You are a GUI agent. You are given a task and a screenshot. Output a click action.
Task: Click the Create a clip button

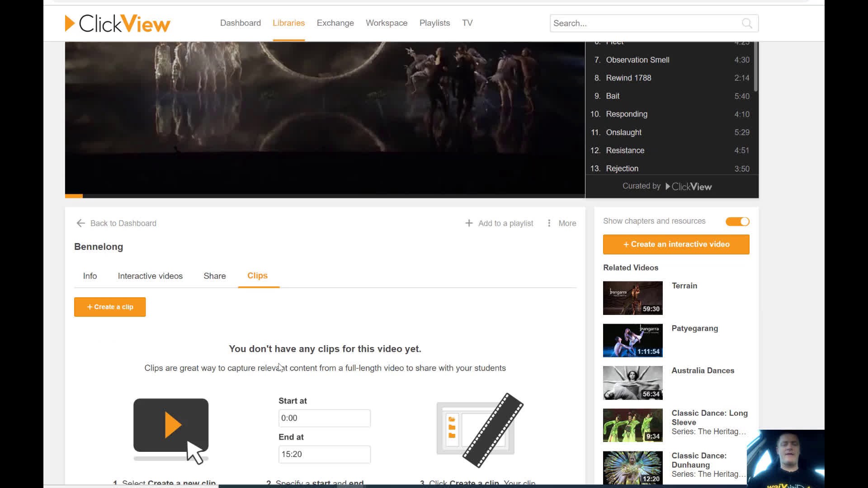pyautogui.click(x=110, y=307)
